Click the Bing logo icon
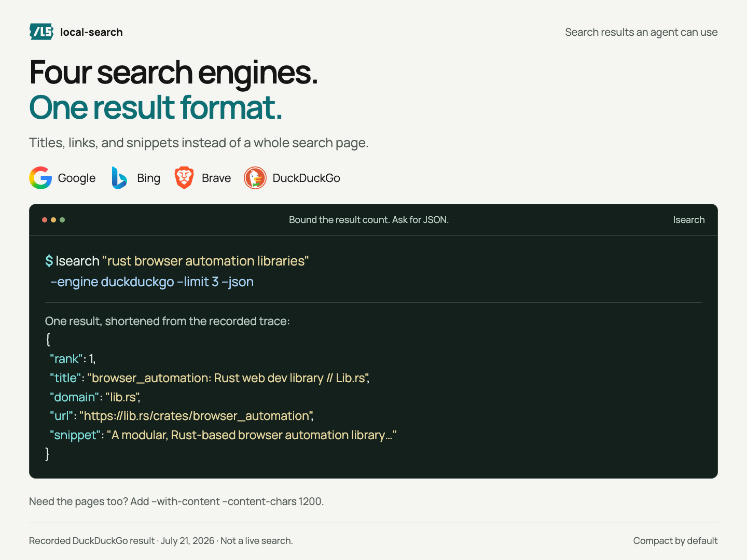The width and height of the screenshot is (747, 560). pyautogui.click(x=120, y=178)
